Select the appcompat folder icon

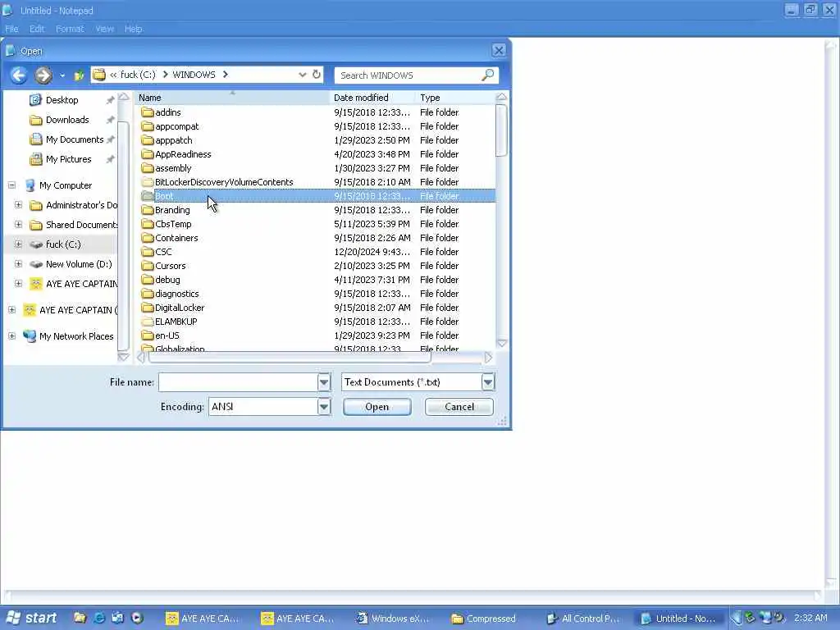(x=148, y=126)
